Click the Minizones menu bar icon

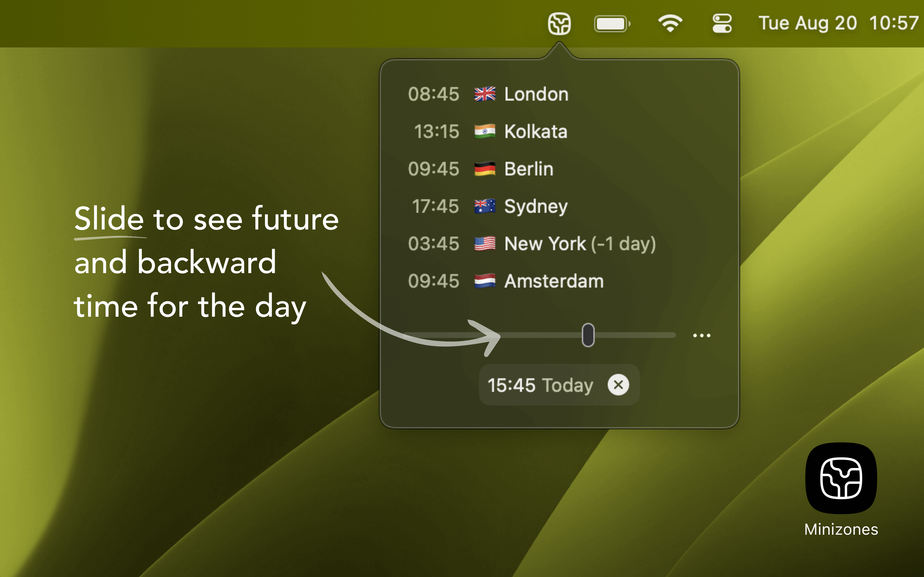click(x=559, y=24)
